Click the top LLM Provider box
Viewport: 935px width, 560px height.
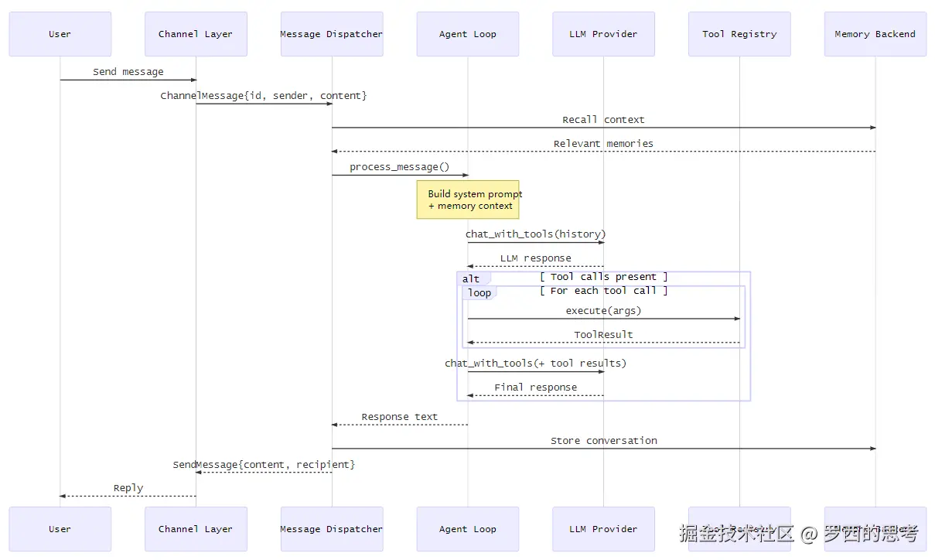click(x=604, y=34)
